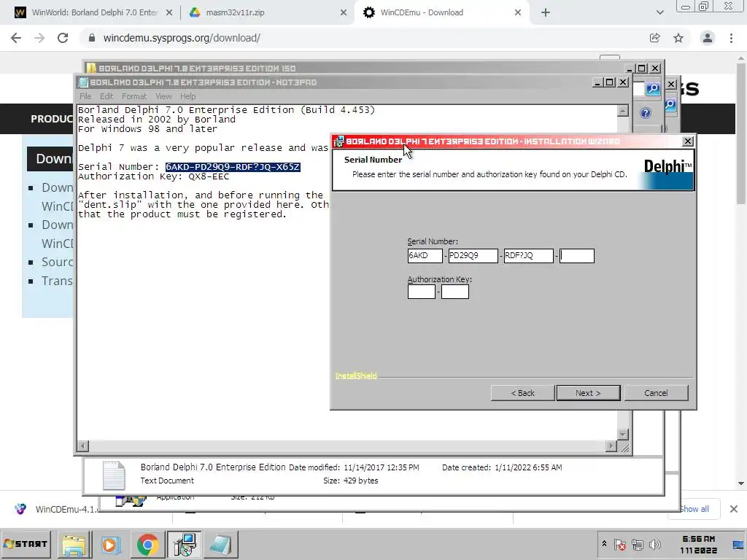Click the highlighted serial number text in Notepad
The image size is (747, 560).
pyautogui.click(x=233, y=167)
